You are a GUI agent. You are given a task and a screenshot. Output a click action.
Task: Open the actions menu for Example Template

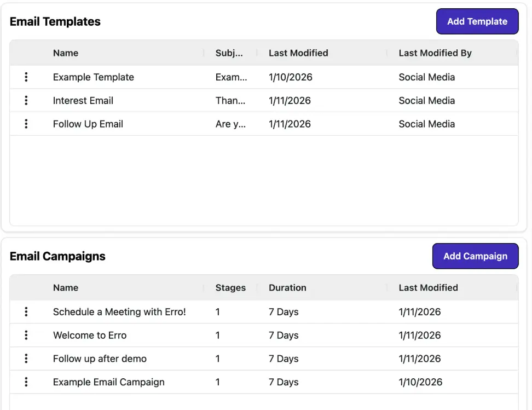tap(26, 77)
